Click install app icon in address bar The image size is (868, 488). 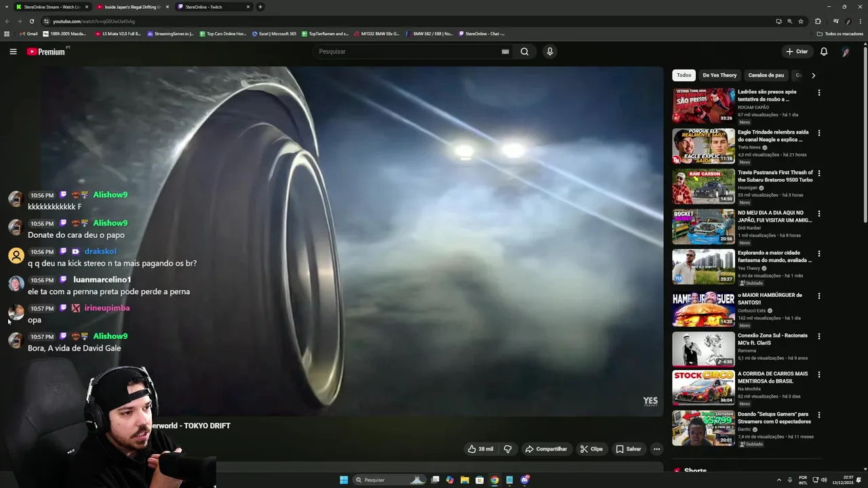click(x=779, y=21)
